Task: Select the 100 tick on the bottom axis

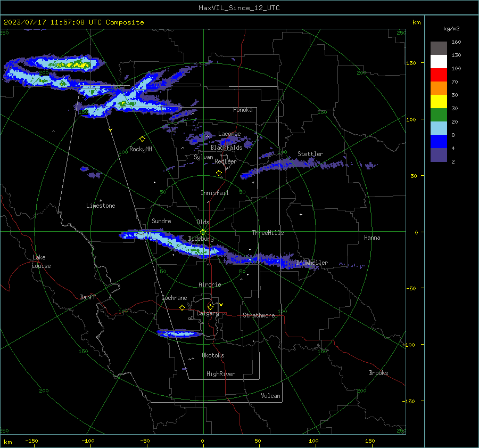Action: [313, 441]
